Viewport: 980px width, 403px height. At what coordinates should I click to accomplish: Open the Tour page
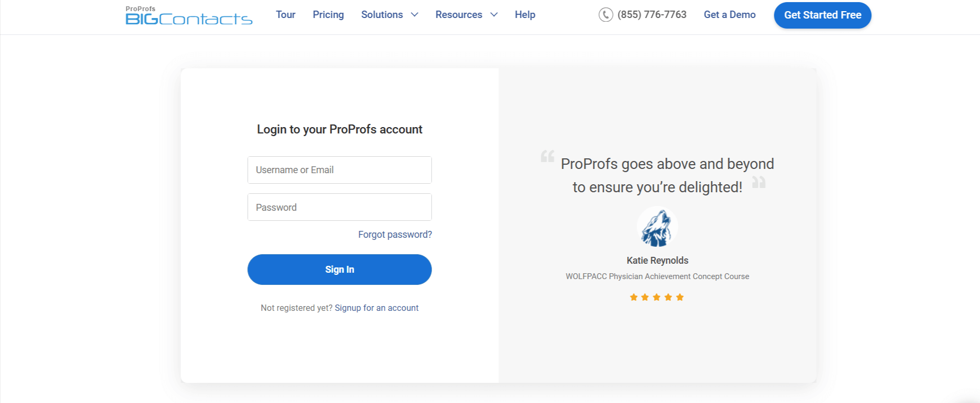pyautogui.click(x=286, y=15)
